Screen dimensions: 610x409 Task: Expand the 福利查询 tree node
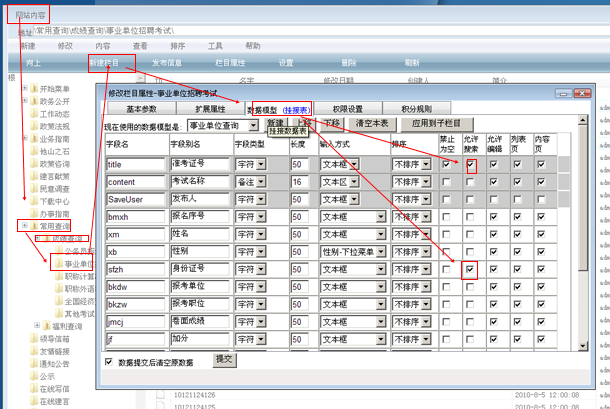coord(37,325)
